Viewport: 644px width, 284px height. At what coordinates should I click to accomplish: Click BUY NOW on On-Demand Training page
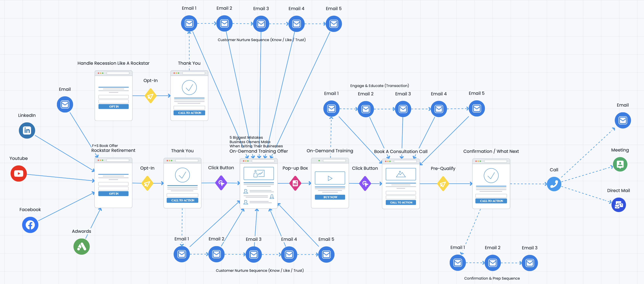coord(330,197)
